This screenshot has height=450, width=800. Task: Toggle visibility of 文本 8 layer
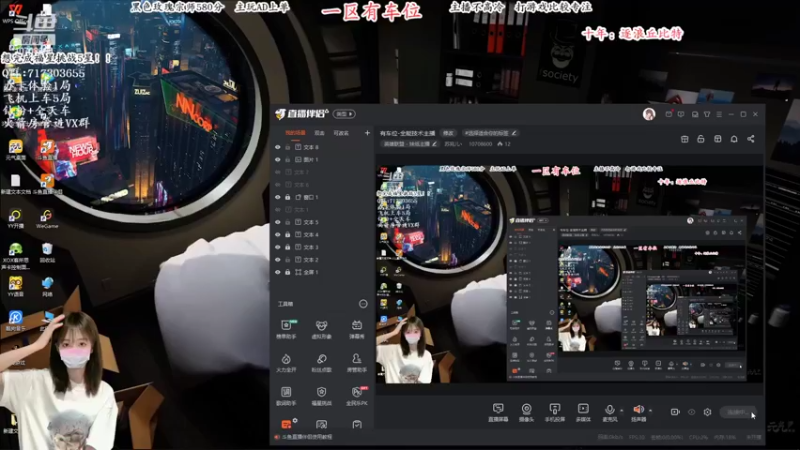tap(278, 147)
